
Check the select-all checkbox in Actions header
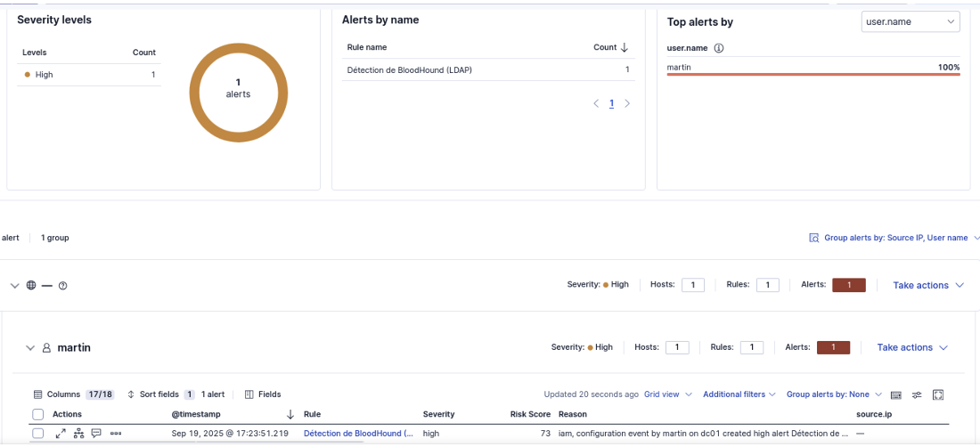click(x=38, y=414)
